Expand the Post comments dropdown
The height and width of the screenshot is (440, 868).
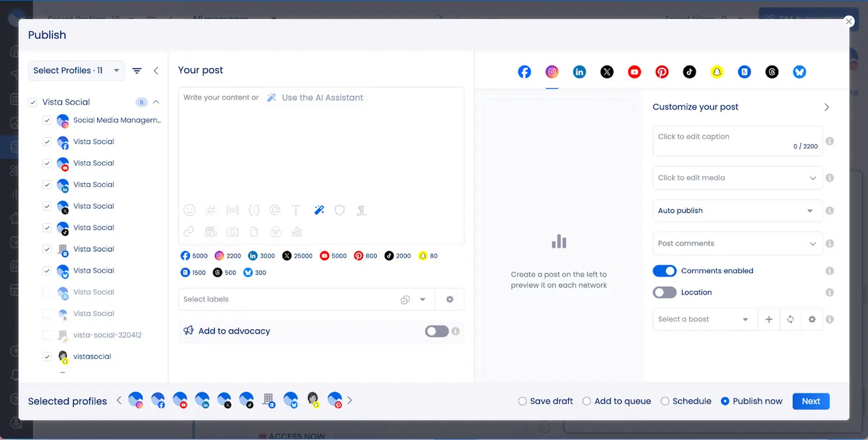pyautogui.click(x=737, y=243)
